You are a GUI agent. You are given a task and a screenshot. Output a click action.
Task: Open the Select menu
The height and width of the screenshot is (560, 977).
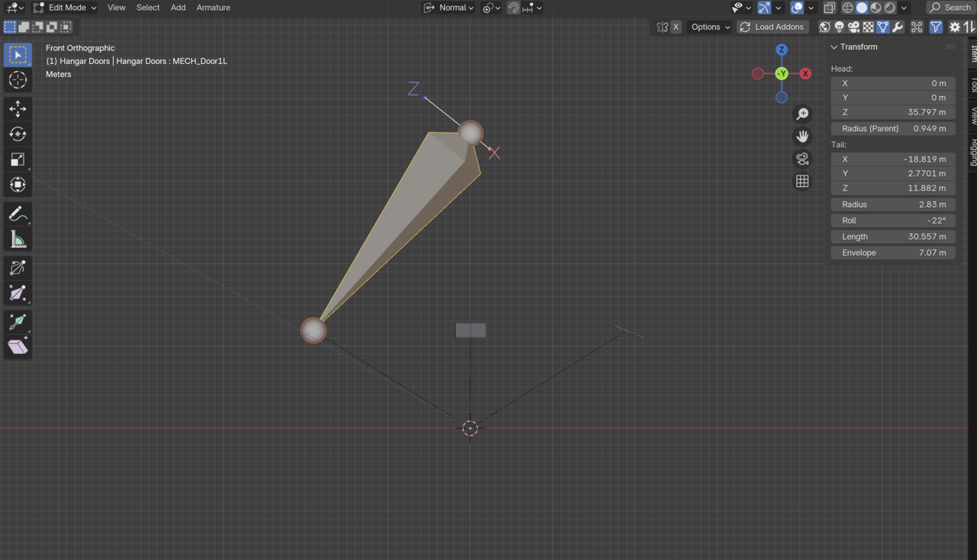pos(148,8)
